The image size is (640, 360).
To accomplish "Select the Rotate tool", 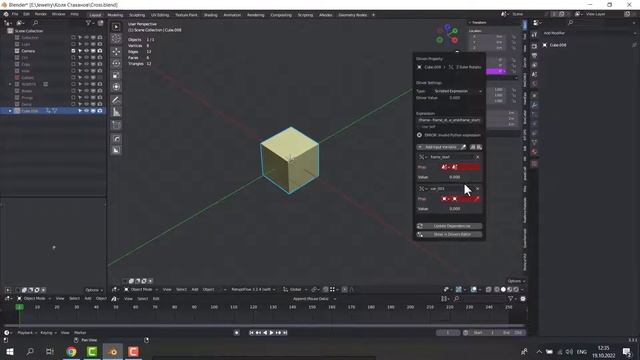I will pos(116,63).
